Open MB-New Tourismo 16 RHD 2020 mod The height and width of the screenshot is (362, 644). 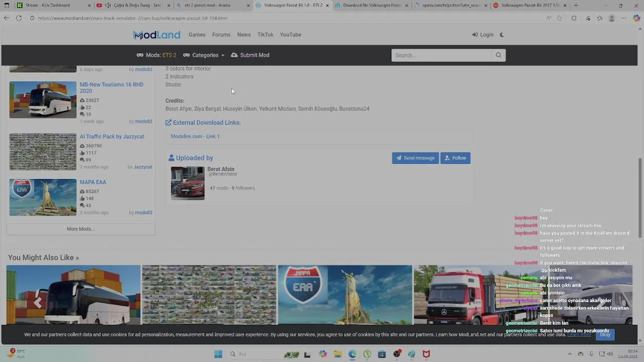112,88
